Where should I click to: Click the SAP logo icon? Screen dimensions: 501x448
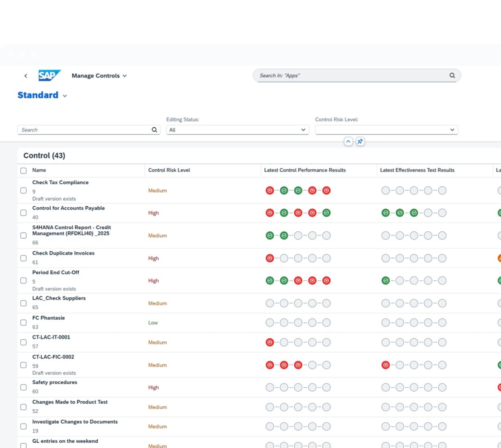(49, 76)
